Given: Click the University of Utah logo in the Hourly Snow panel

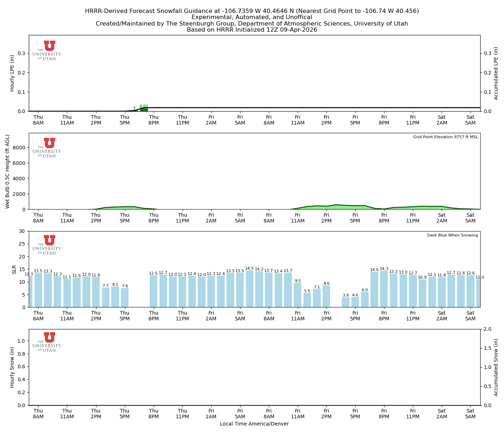Looking at the screenshot, I should pos(47,342).
